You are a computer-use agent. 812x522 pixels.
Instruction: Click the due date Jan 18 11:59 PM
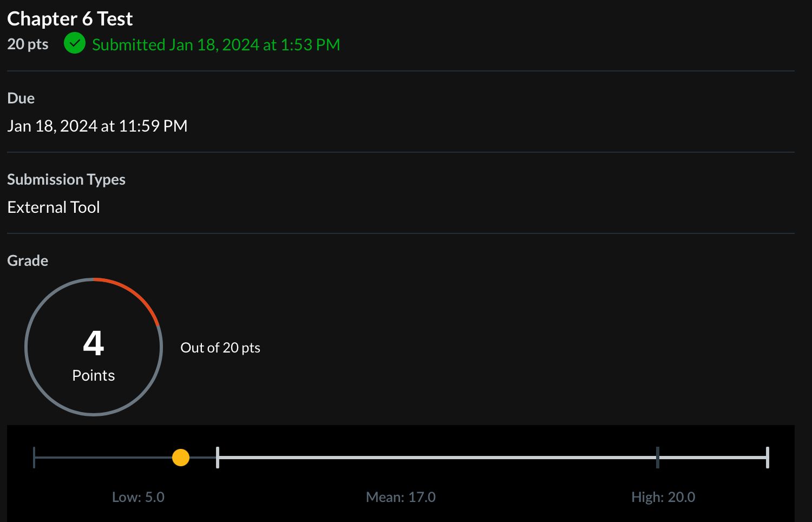(97, 126)
